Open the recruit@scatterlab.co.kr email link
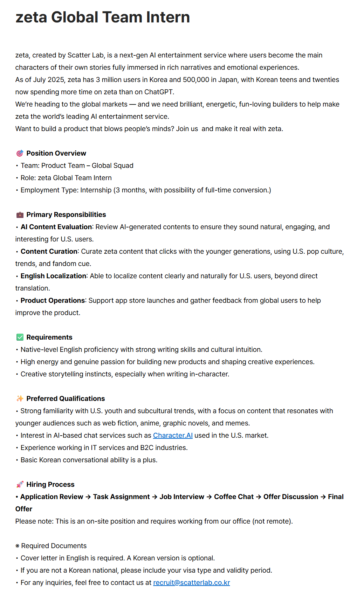Screen dimensions: 364x607 click(192, 583)
